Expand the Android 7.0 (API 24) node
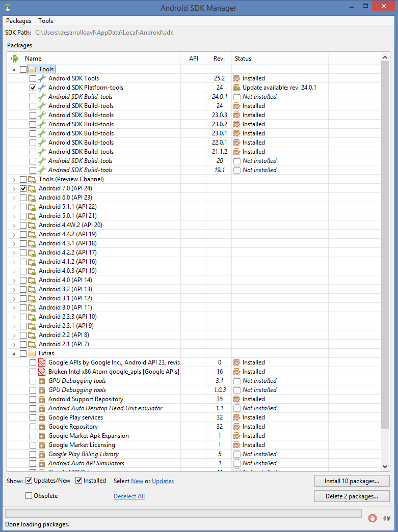398x532 pixels. (14, 189)
